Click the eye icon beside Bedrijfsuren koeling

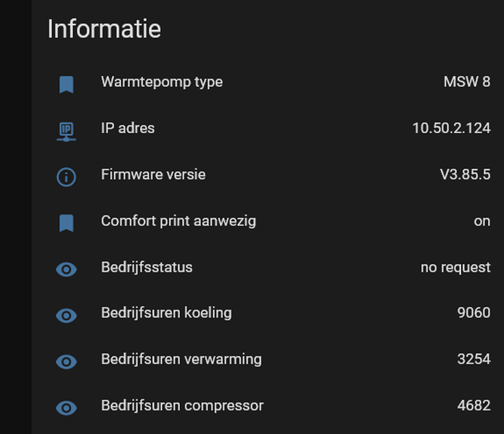66,315
